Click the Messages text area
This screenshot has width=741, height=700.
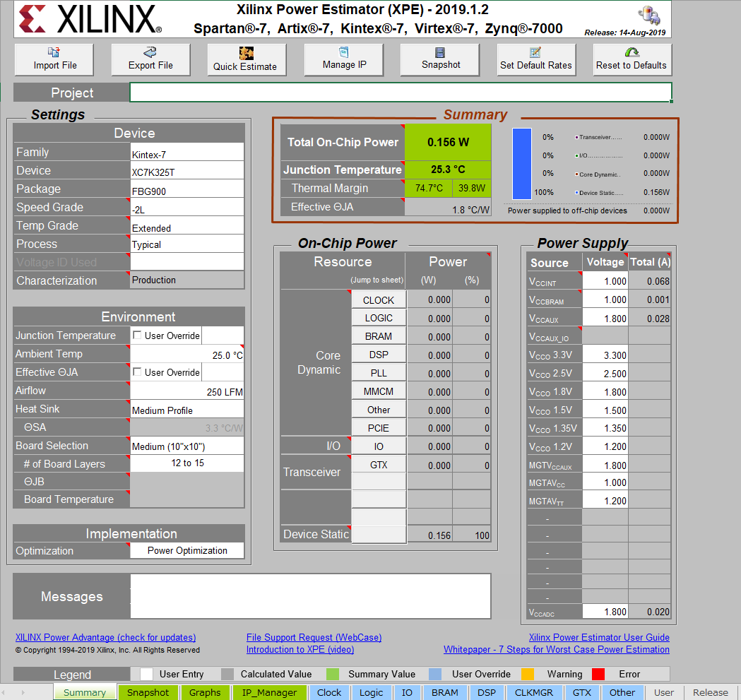click(x=311, y=596)
